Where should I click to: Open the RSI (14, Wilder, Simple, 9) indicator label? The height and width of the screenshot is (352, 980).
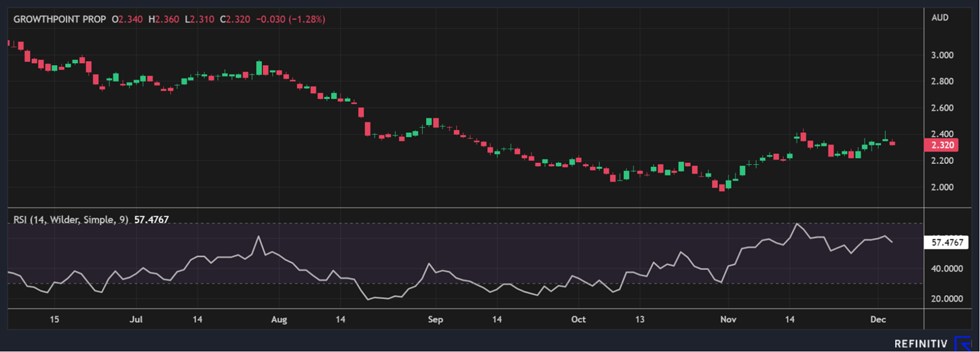pyautogui.click(x=71, y=220)
